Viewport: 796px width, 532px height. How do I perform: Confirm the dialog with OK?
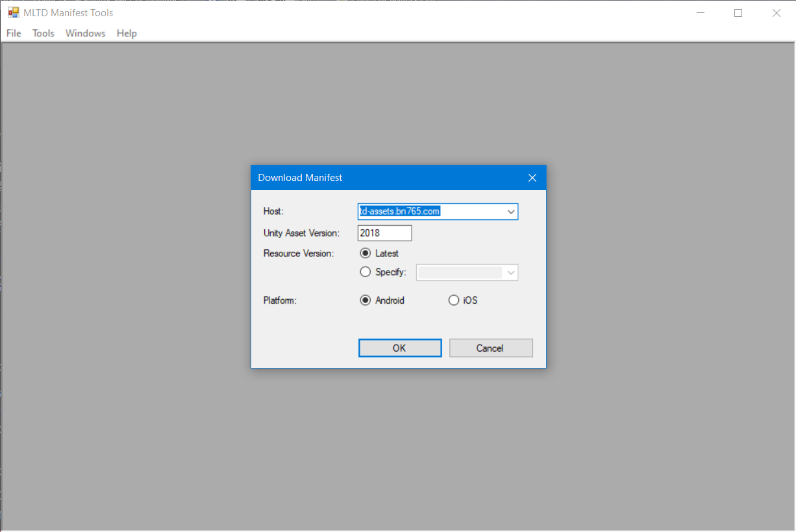pyautogui.click(x=400, y=348)
